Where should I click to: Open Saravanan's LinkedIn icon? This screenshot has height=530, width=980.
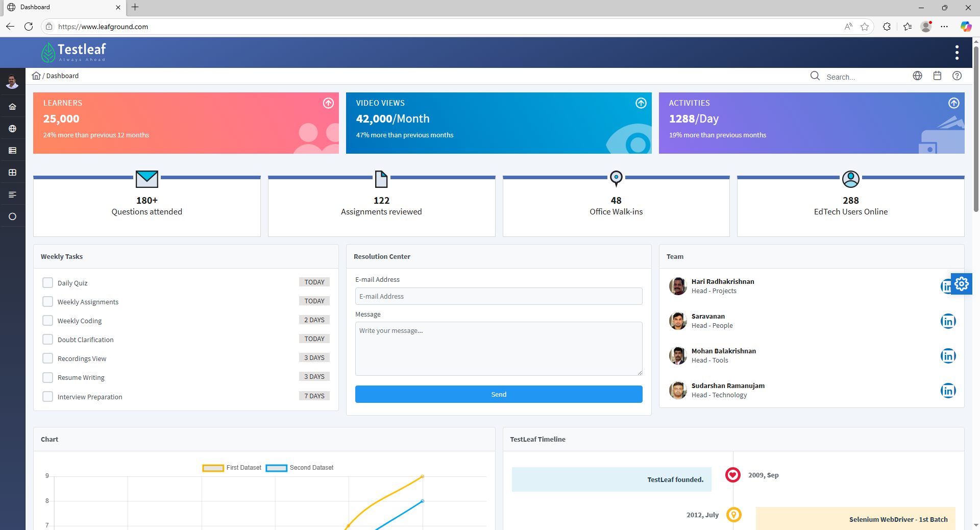point(948,321)
